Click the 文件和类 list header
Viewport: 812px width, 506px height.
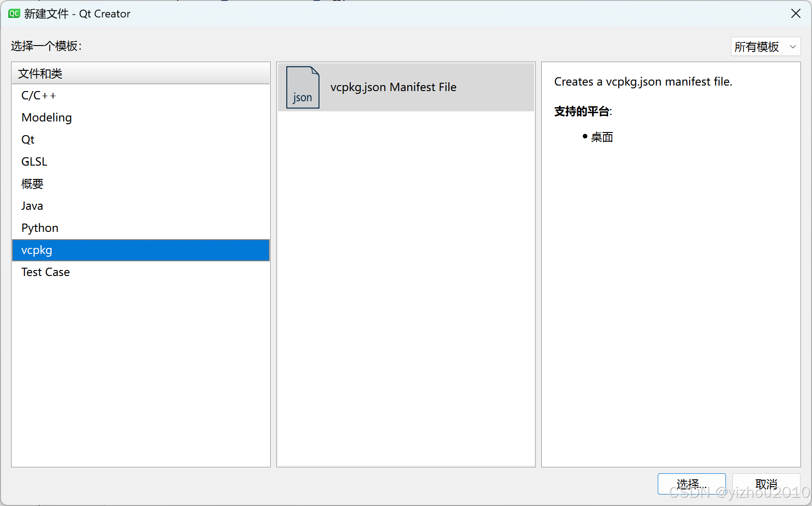(x=140, y=74)
